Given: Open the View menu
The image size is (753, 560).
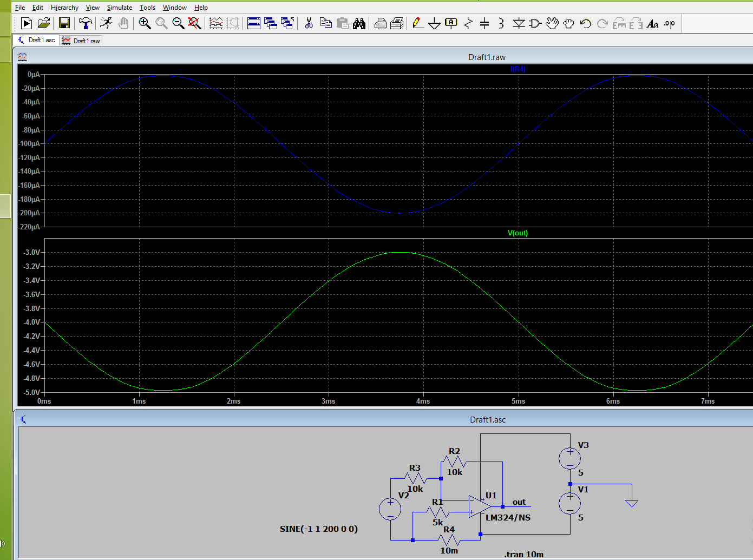Looking at the screenshot, I should (93, 8).
